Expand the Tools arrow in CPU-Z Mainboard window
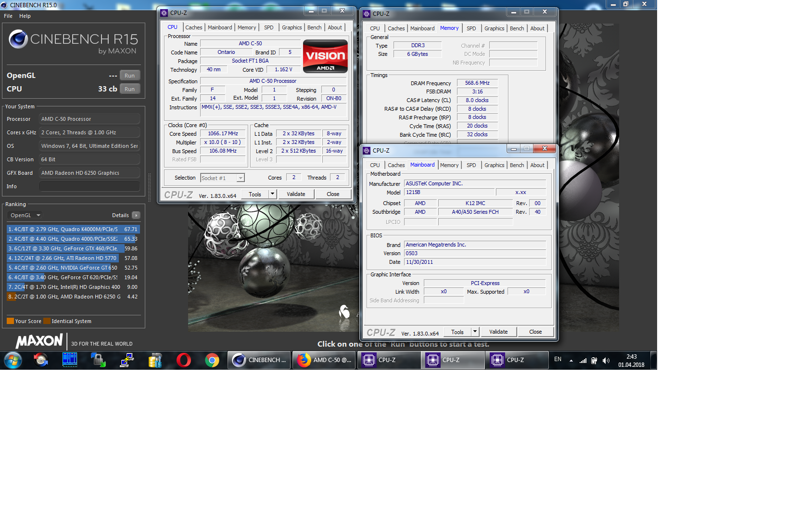This screenshot has height=519, width=812. tap(475, 332)
